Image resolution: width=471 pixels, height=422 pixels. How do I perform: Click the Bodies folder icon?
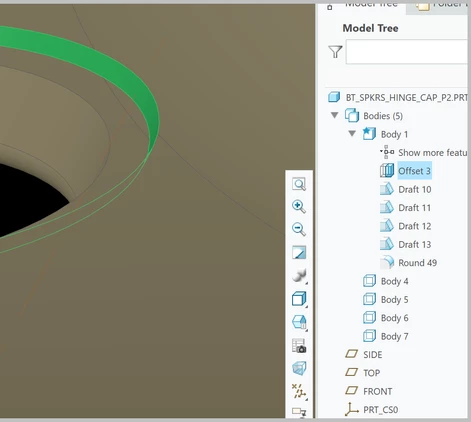point(352,115)
